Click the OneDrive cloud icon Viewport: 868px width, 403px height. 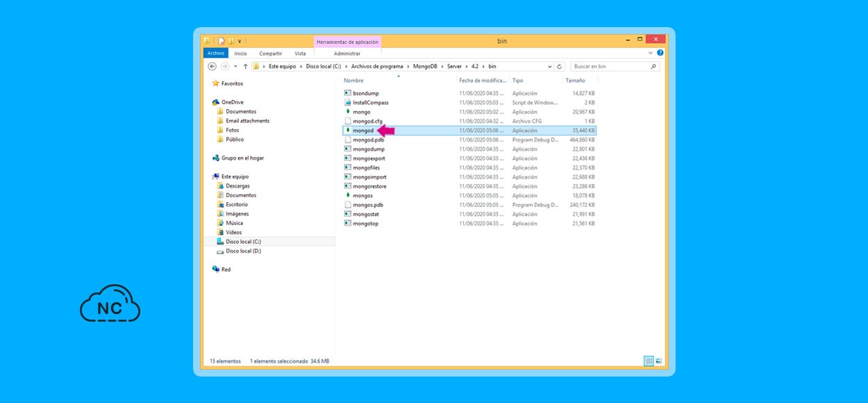coord(216,102)
